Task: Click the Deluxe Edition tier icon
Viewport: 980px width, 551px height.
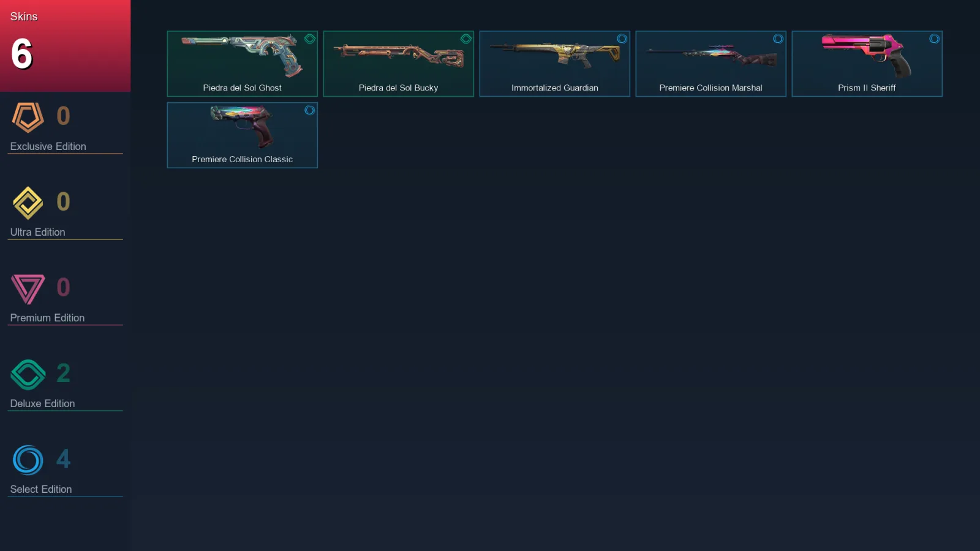Action: [x=28, y=374]
